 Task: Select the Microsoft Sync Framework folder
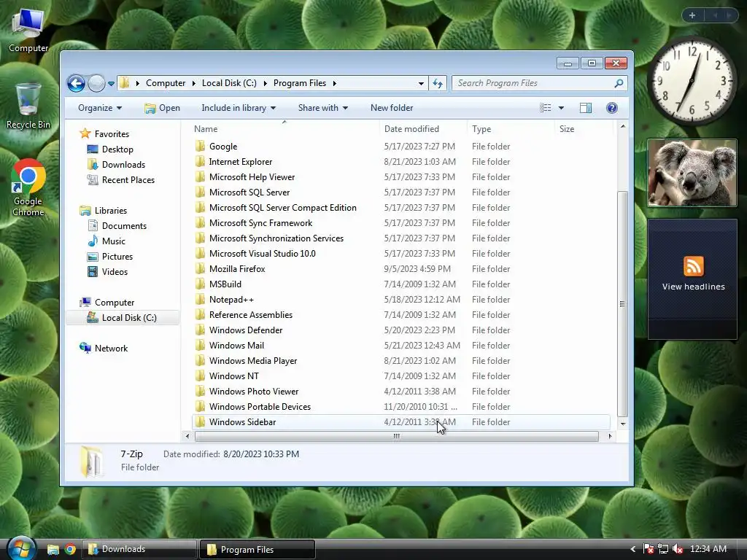260,223
